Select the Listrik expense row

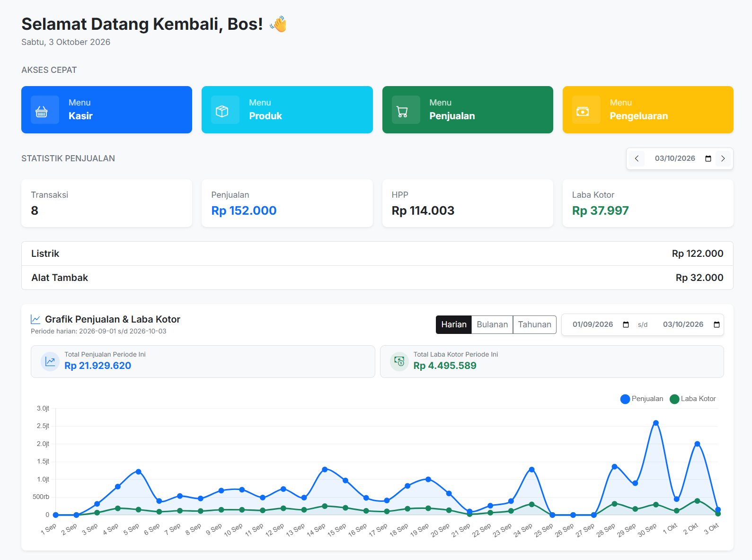click(x=377, y=254)
